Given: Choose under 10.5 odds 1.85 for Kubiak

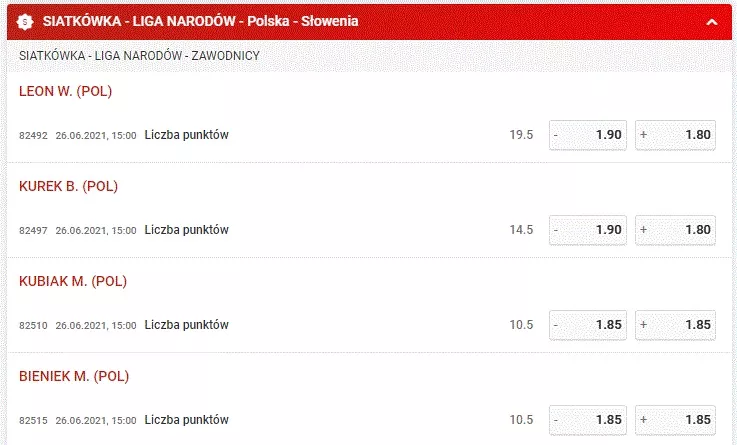Looking at the screenshot, I should [x=588, y=325].
